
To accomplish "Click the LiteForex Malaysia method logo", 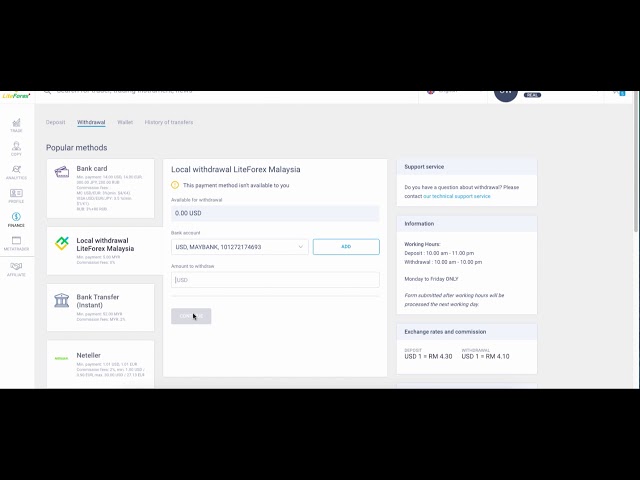I will click(62, 243).
